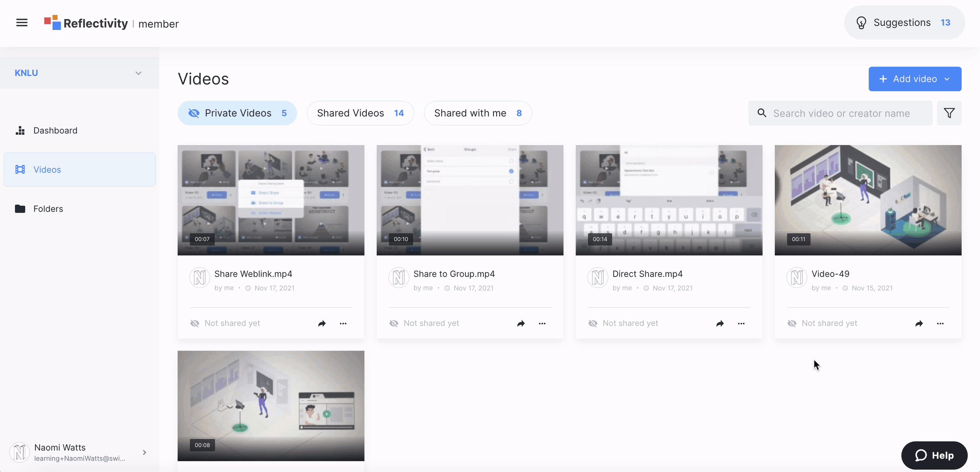Click the three-dot menu on Share to Group.mp4

pyautogui.click(x=542, y=324)
